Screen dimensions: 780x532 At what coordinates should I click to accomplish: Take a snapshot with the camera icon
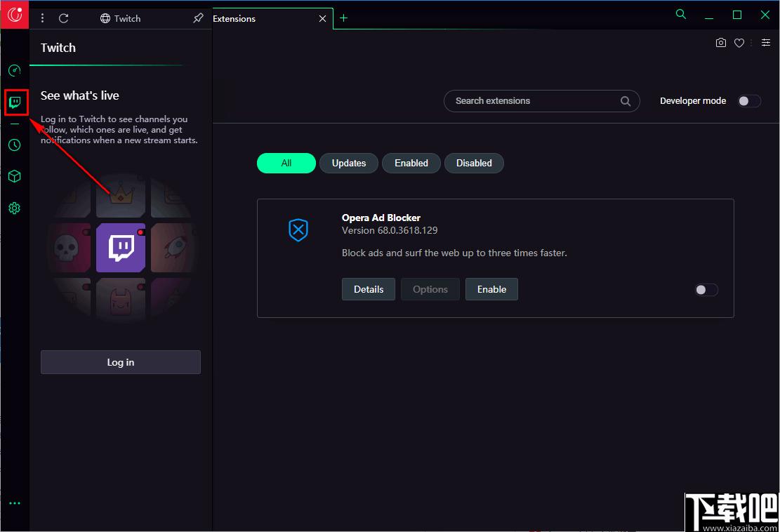coord(721,43)
